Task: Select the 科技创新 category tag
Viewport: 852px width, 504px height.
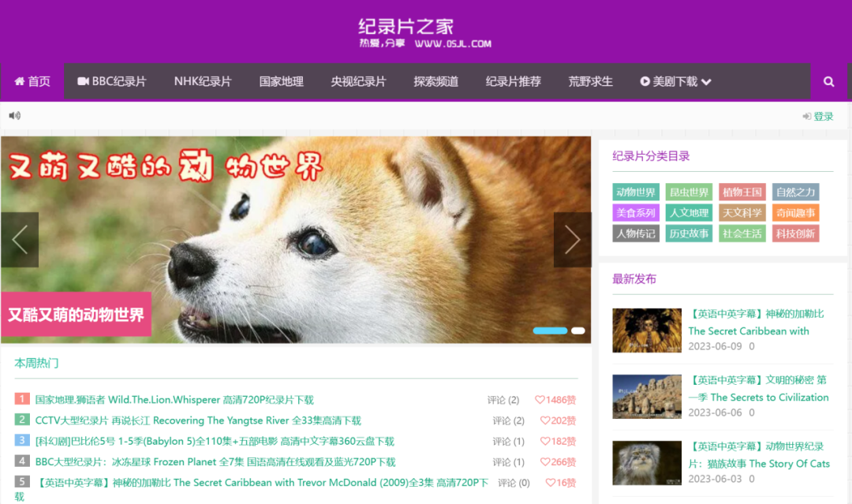Action: tap(795, 233)
